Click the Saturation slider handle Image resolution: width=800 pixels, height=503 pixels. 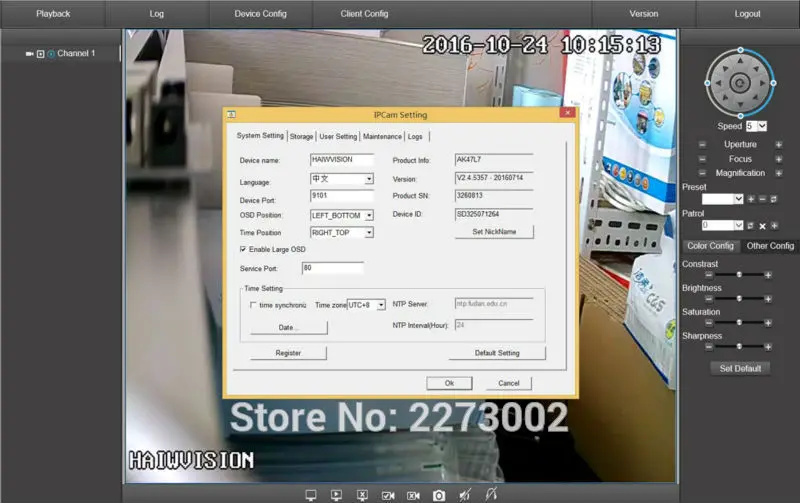point(739,323)
